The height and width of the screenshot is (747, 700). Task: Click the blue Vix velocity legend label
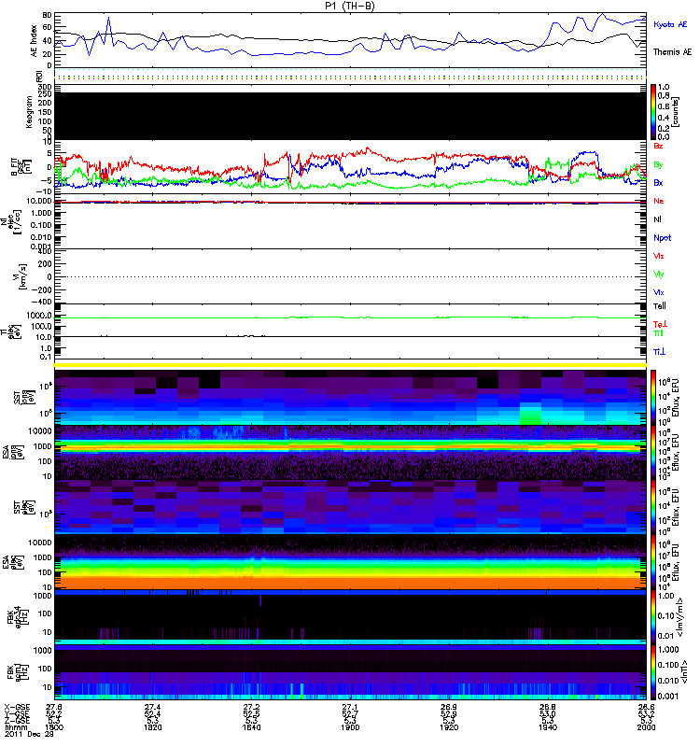click(659, 292)
